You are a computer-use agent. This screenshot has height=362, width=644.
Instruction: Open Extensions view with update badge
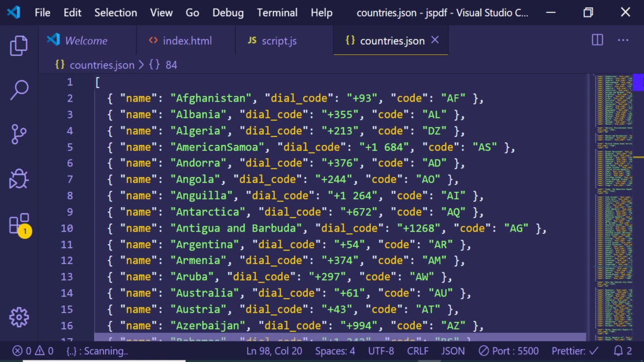(19, 224)
